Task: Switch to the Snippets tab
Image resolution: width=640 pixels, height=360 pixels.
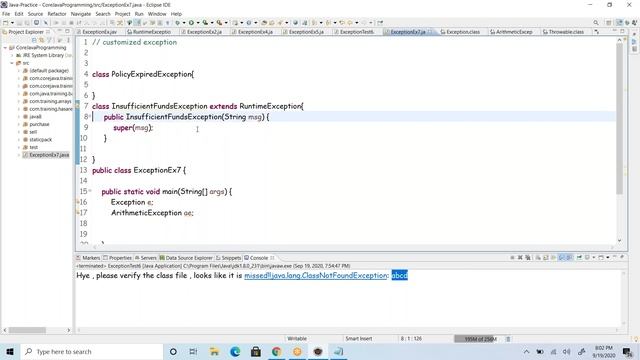Action: click(x=228, y=258)
